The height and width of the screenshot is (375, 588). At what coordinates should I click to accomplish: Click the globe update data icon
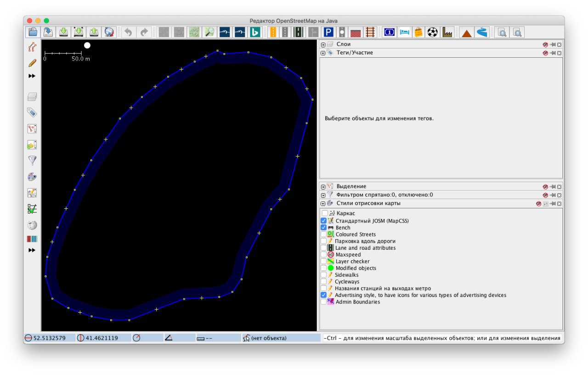[x=109, y=32]
